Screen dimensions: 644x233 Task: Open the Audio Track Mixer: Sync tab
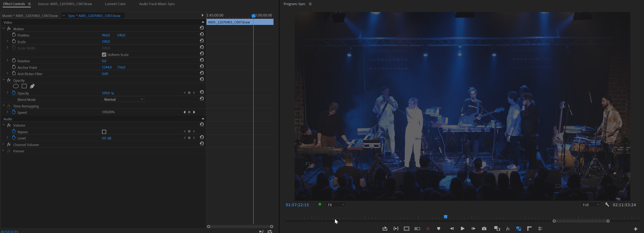click(x=157, y=4)
